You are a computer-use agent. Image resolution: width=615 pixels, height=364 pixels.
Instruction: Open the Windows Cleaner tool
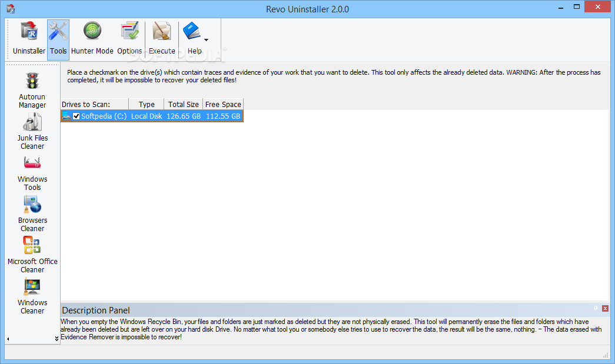click(32, 296)
